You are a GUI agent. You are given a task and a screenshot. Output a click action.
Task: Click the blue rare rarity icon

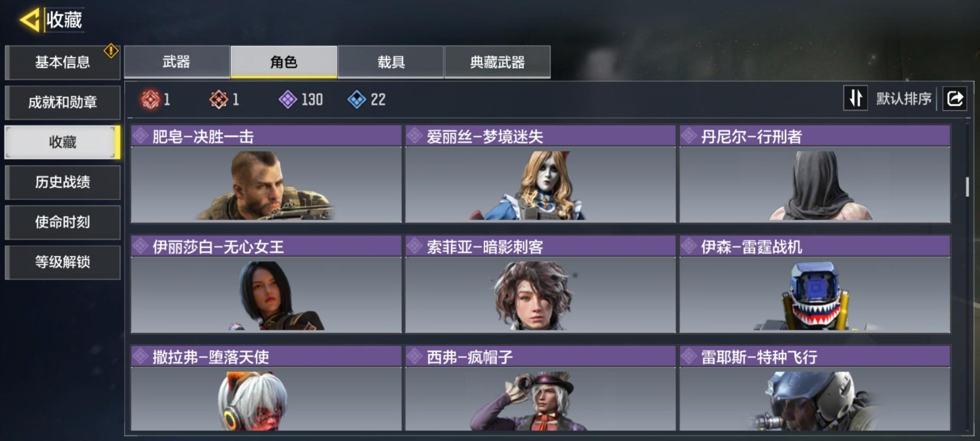pos(357,100)
